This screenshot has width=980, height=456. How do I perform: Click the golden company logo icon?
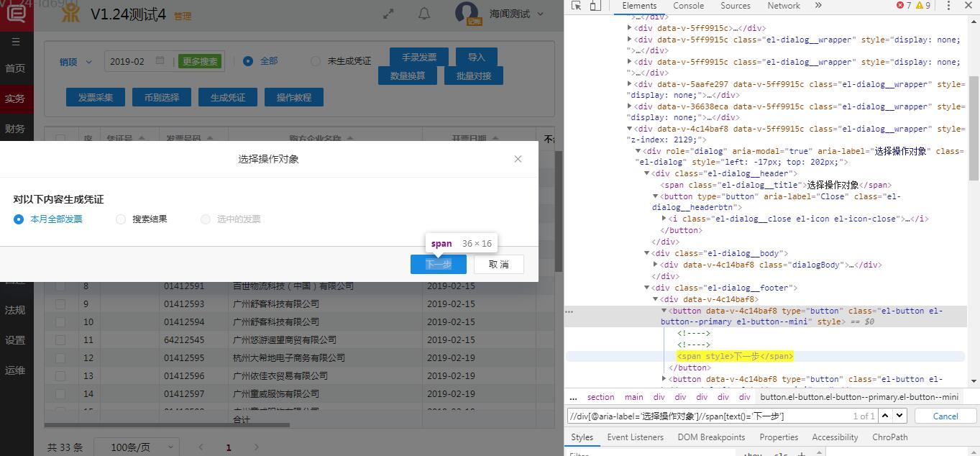tap(70, 13)
